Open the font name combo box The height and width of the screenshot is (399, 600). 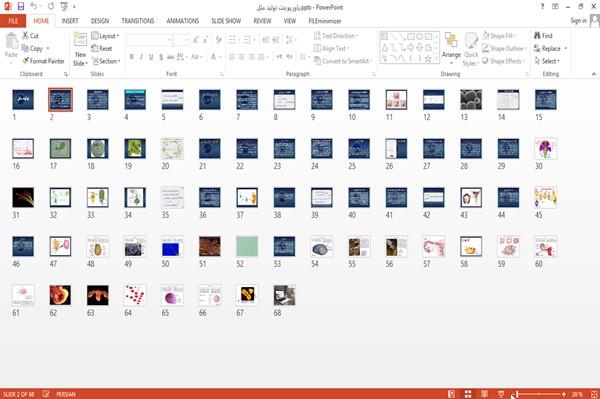click(x=150, y=40)
